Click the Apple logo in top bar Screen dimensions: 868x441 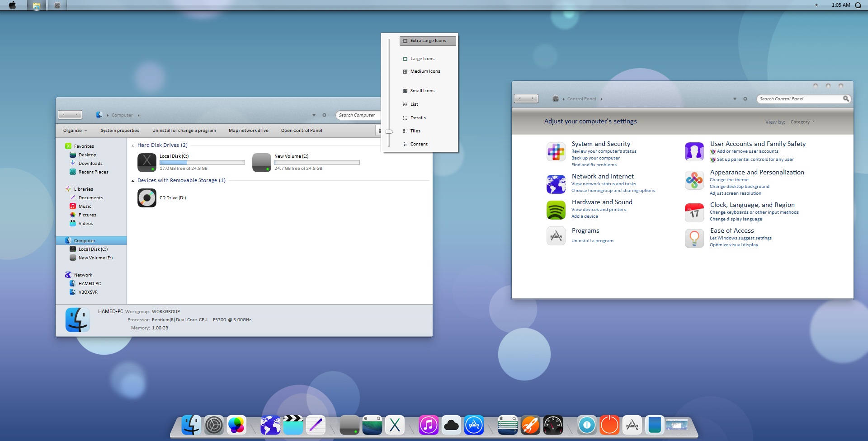pos(12,5)
